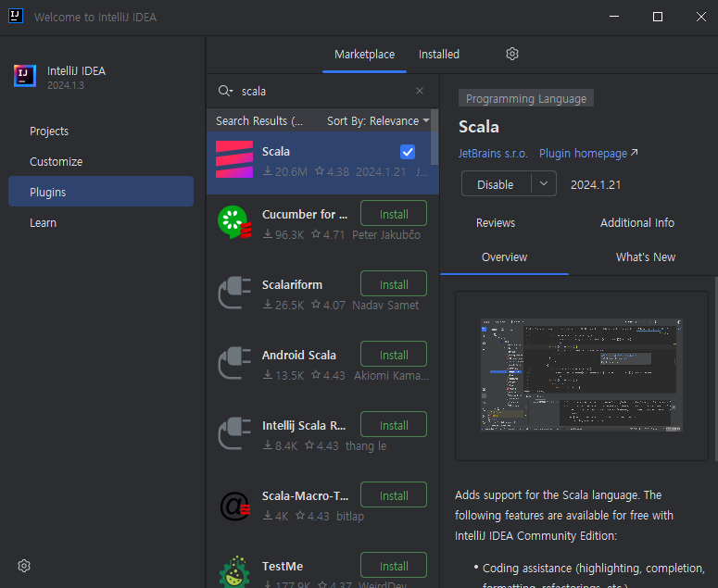Viewport: 718px width, 588px height.
Task: Go to Projects in sidebar
Action: click(101, 131)
